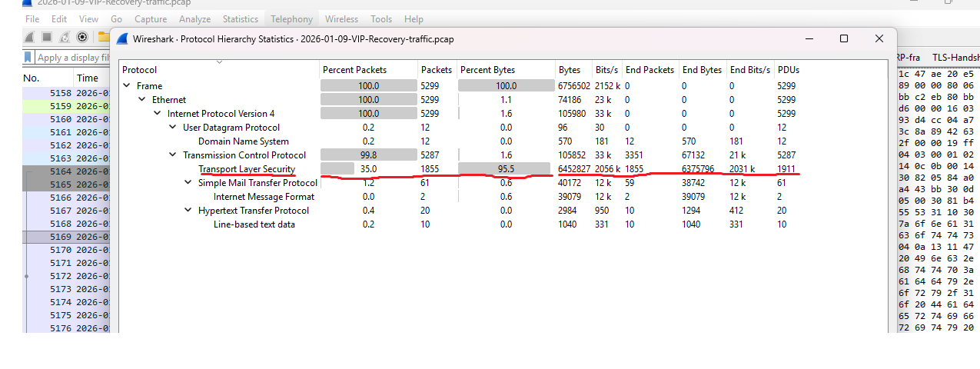Collapse the Frame tree node
980x369 pixels.
click(127, 86)
